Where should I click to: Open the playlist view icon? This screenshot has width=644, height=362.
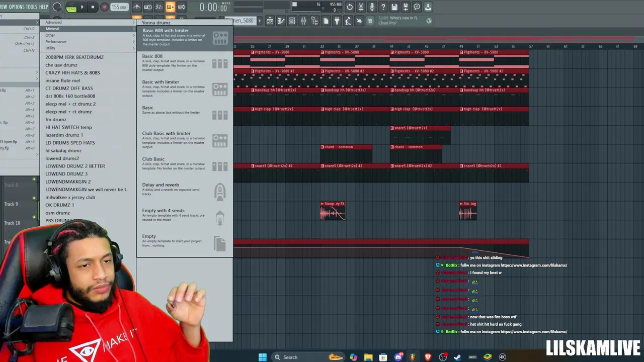(x=270, y=21)
